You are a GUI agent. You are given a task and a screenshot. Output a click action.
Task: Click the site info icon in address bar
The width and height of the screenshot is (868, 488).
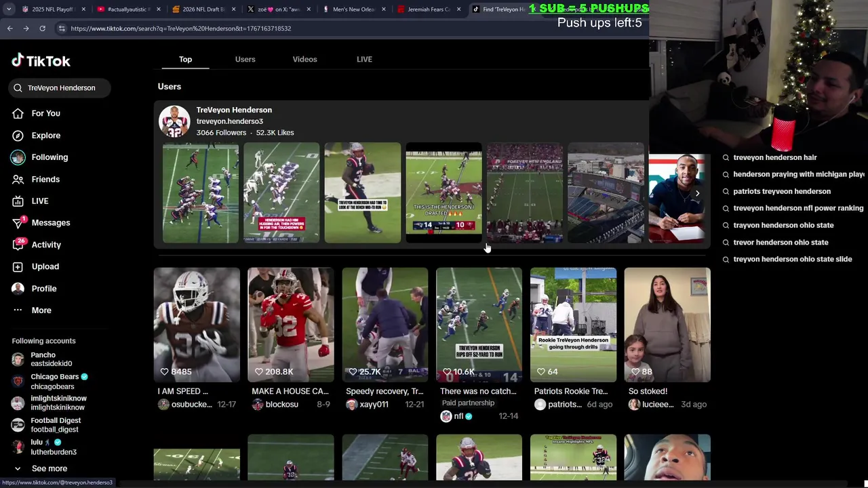(x=62, y=28)
